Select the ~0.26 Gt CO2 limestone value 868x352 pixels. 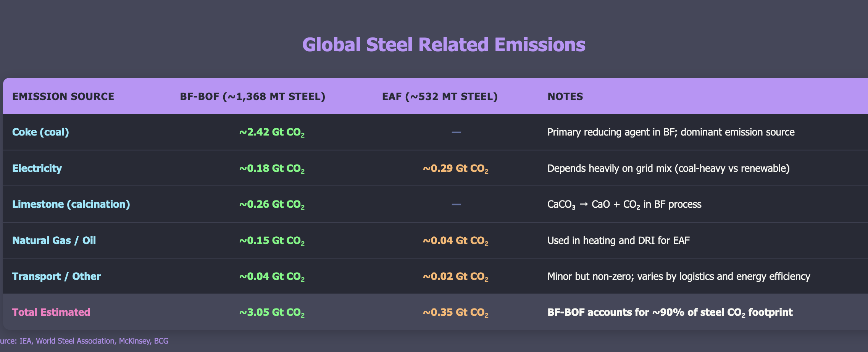point(272,205)
